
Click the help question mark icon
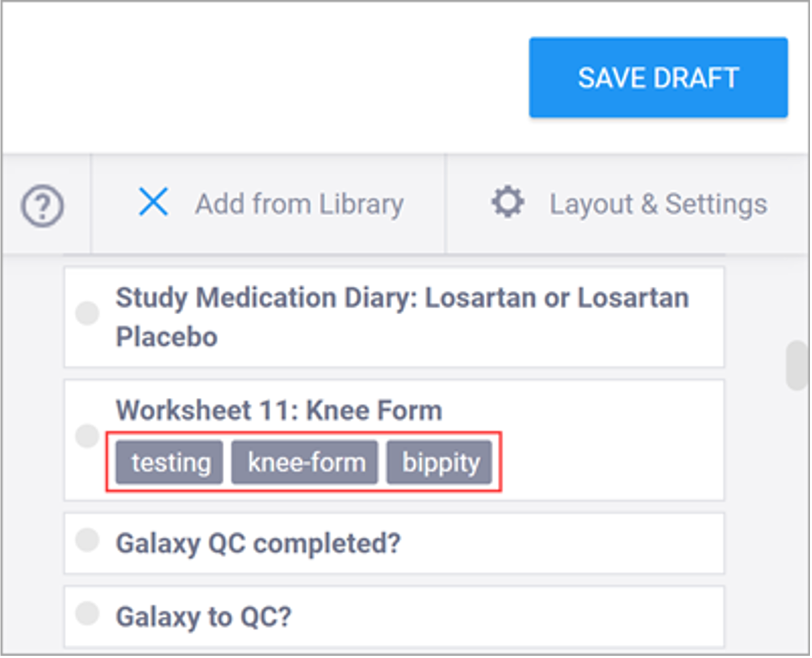pyautogui.click(x=42, y=205)
